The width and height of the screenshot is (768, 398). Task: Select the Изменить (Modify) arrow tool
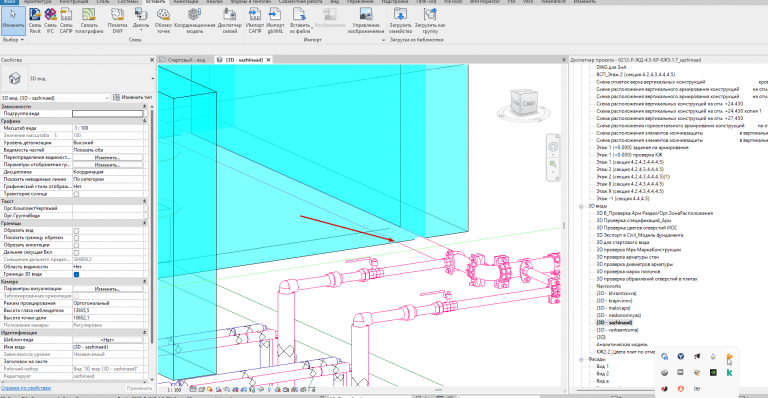point(13,21)
